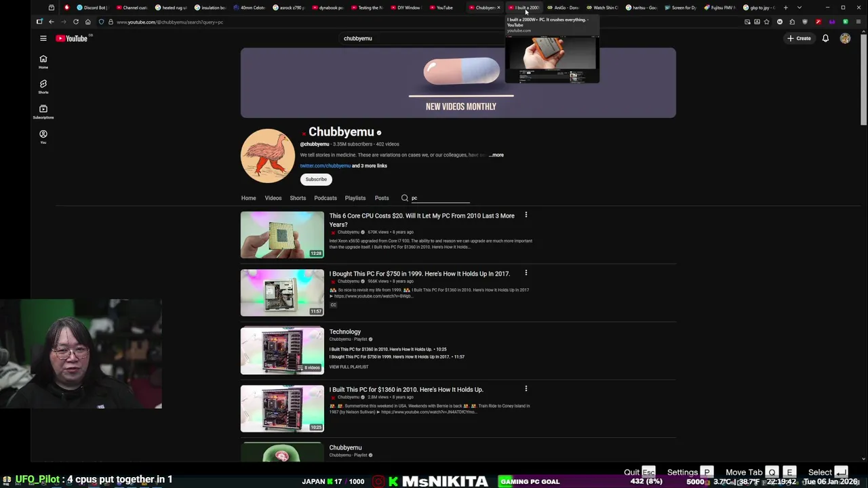
Task: Open the YouTube notifications bell
Action: pos(825,39)
